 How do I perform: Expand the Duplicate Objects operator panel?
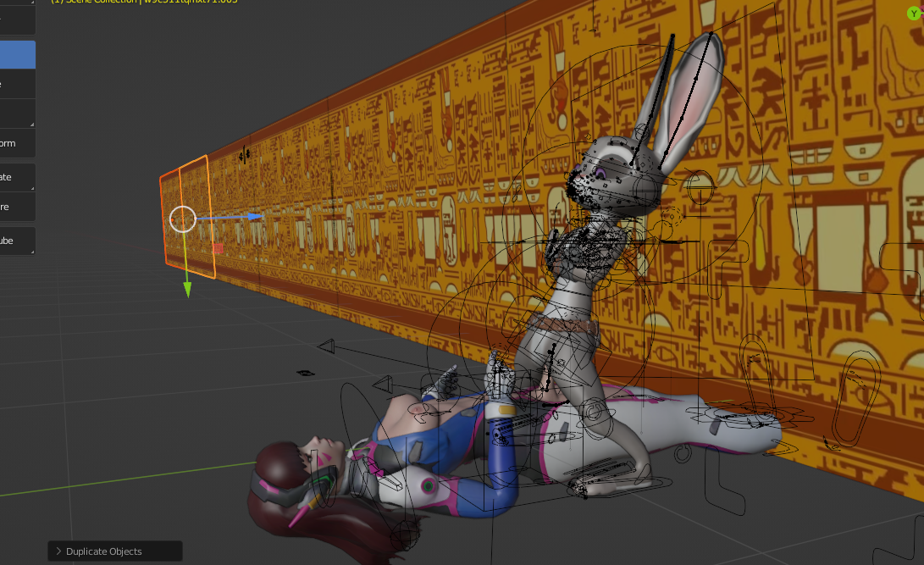point(115,551)
